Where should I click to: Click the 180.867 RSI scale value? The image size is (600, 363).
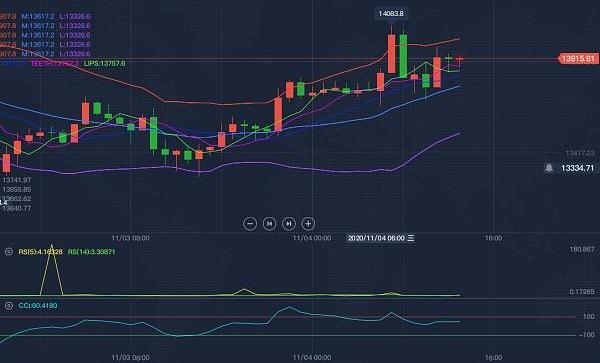[582, 249]
